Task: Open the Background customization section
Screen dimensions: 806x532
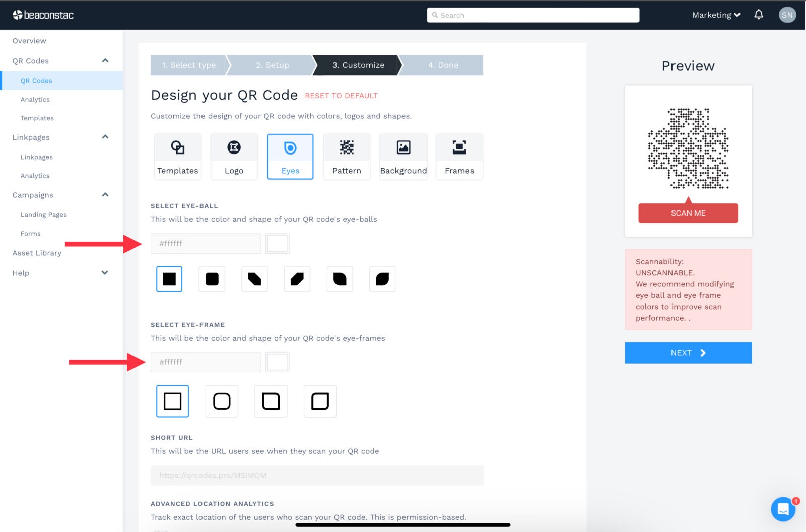Action: pos(403,156)
